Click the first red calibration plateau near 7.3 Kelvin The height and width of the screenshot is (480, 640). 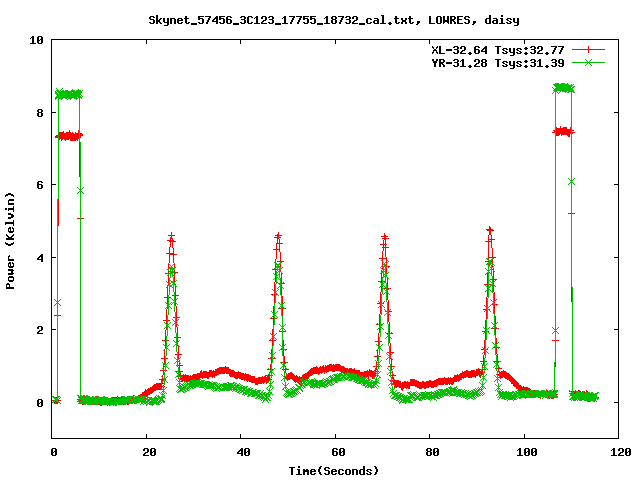point(69,136)
